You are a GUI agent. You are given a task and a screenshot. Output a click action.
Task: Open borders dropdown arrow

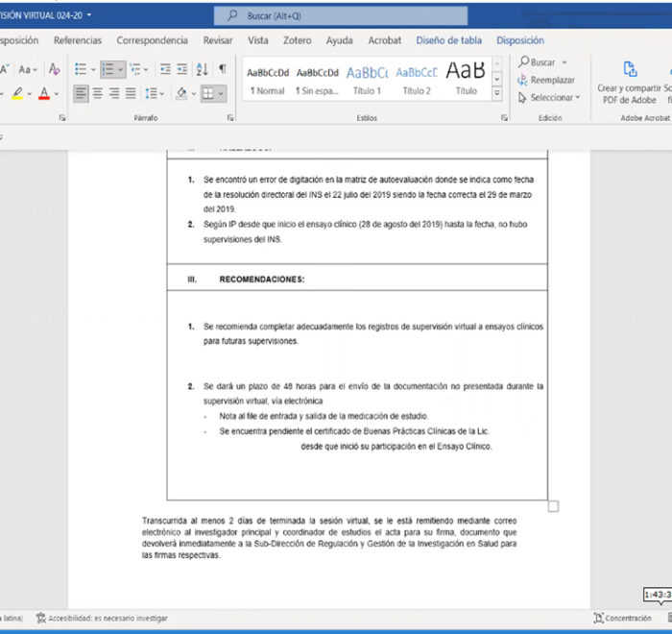pos(220,93)
